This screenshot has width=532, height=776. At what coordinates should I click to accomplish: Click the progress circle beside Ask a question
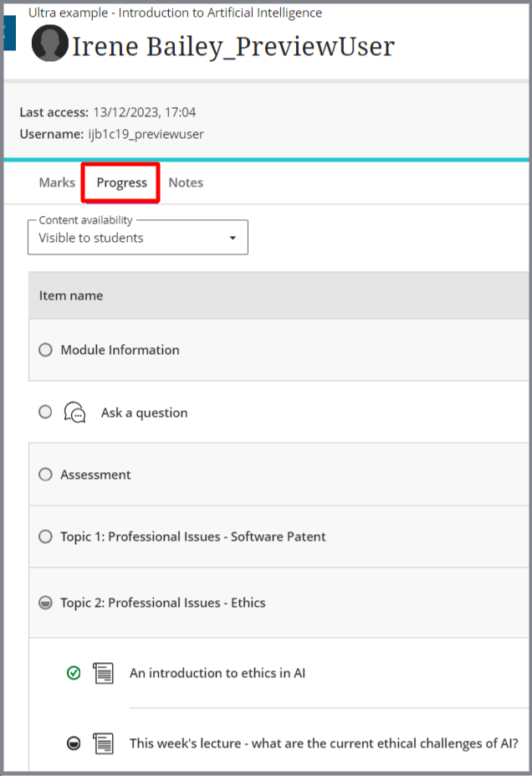45,412
